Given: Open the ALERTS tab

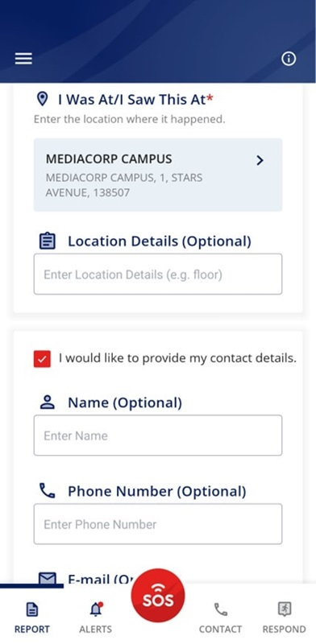Looking at the screenshot, I should coord(95,619).
